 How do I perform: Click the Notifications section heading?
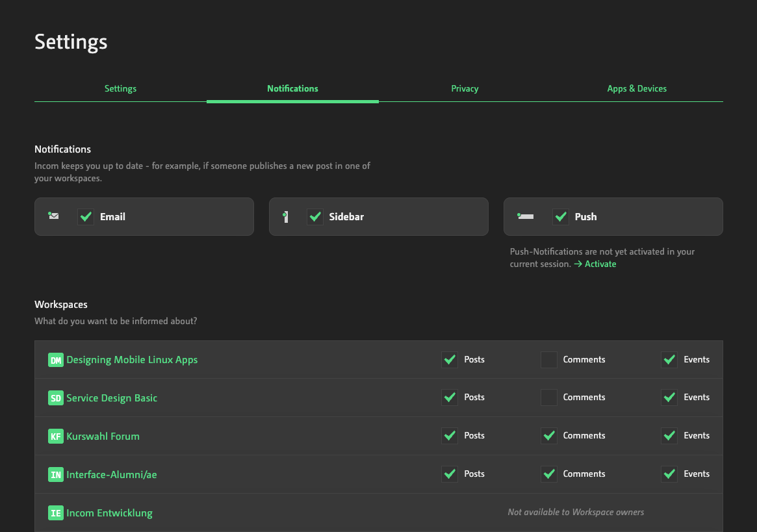click(62, 149)
